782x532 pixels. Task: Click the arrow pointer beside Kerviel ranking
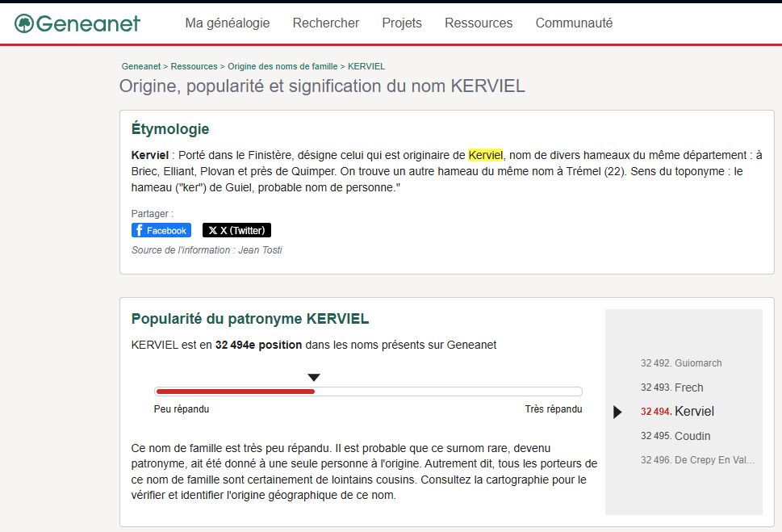pos(617,412)
